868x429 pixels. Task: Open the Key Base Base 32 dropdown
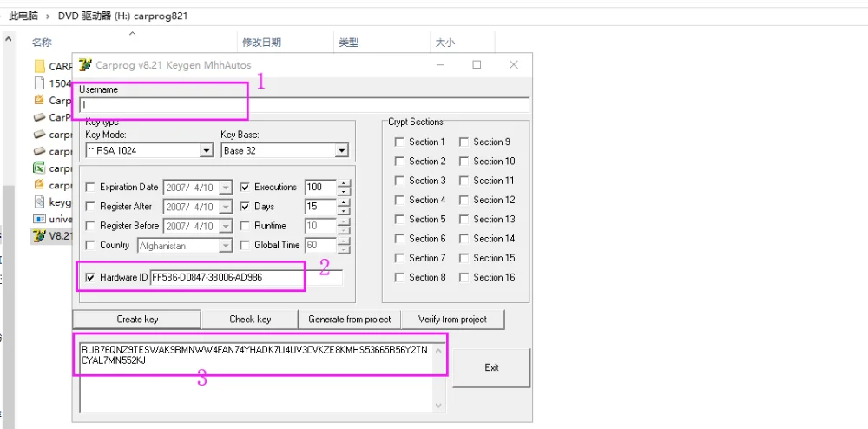tap(341, 150)
